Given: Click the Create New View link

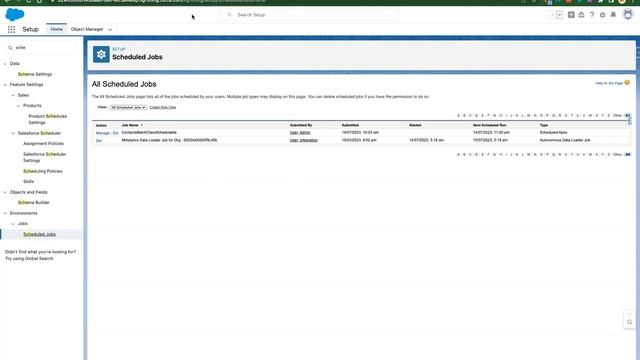Looking at the screenshot, I should click(162, 107).
